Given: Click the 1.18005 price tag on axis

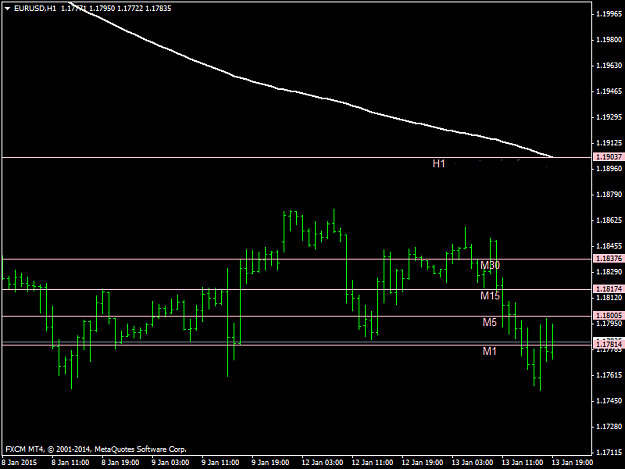Looking at the screenshot, I should click(x=609, y=316).
